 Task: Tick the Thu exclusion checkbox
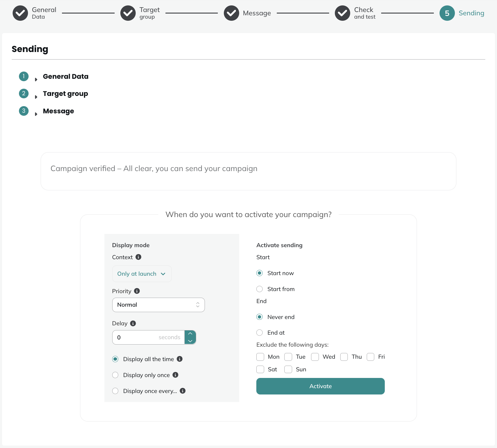point(344,357)
